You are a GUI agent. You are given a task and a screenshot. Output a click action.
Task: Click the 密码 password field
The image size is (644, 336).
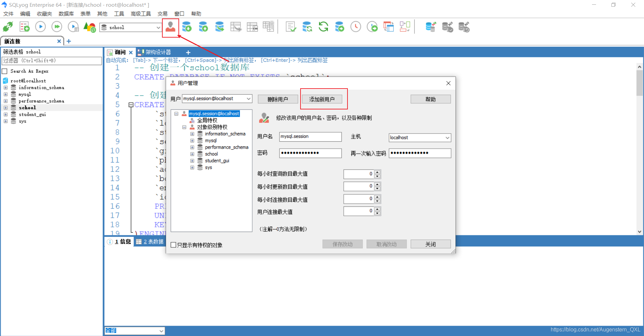coord(310,153)
